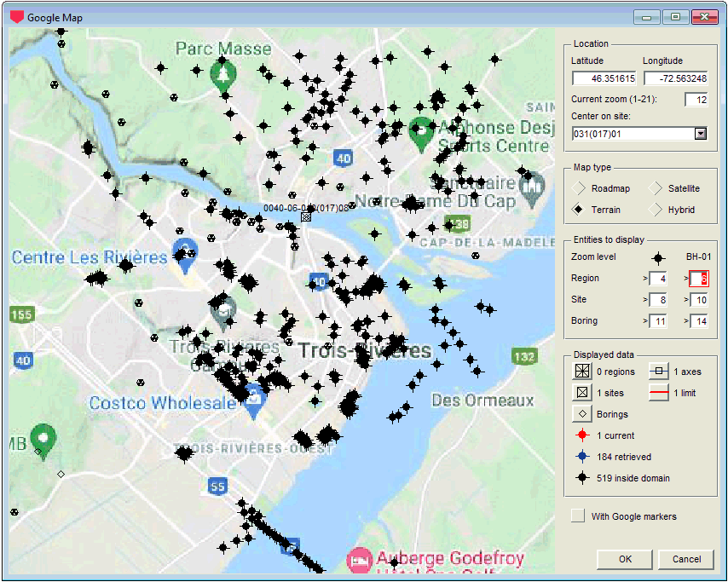Screen dimensions: 728x582
Task: Enable the With Google markers checkbox
Action: pos(578,516)
